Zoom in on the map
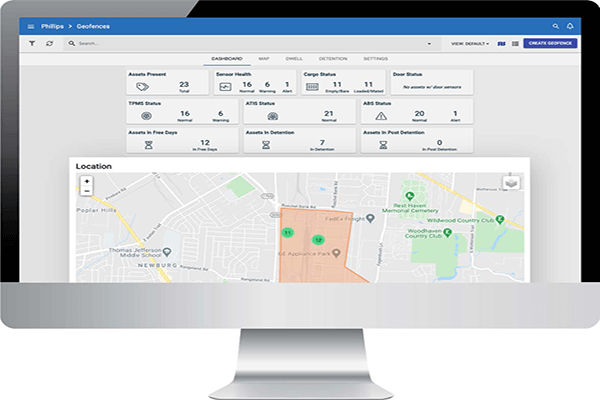The image size is (600, 400). (x=87, y=180)
